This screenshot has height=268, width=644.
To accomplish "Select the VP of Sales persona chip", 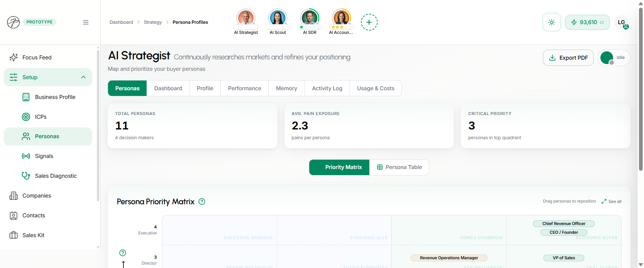I will click(x=563, y=258).
